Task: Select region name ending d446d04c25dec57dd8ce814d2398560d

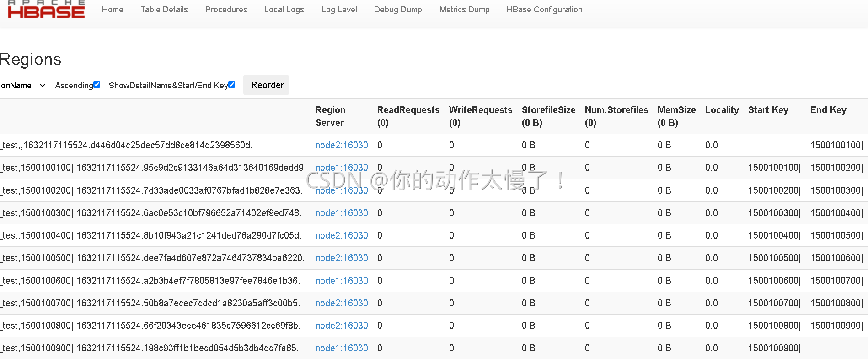Action: (126, 145)
